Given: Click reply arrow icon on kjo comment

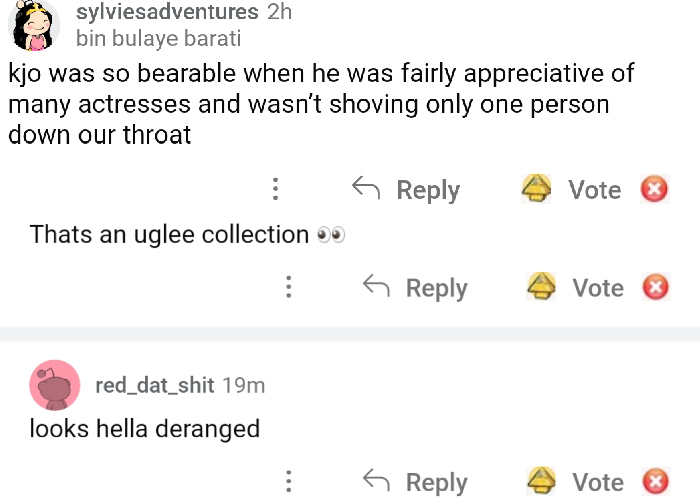Looking at the screenshot, I should point(366,189).
